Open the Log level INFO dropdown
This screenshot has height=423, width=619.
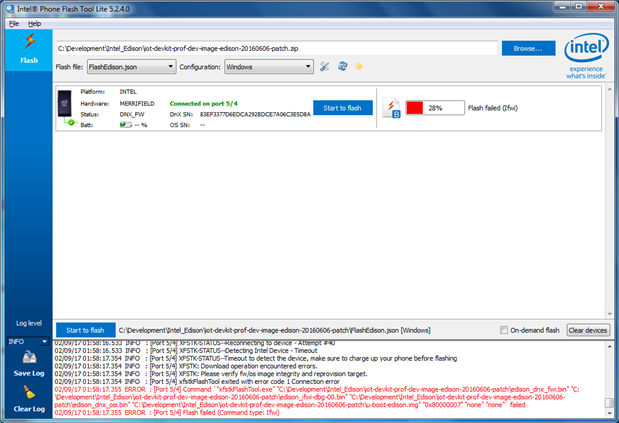[28, 341]
